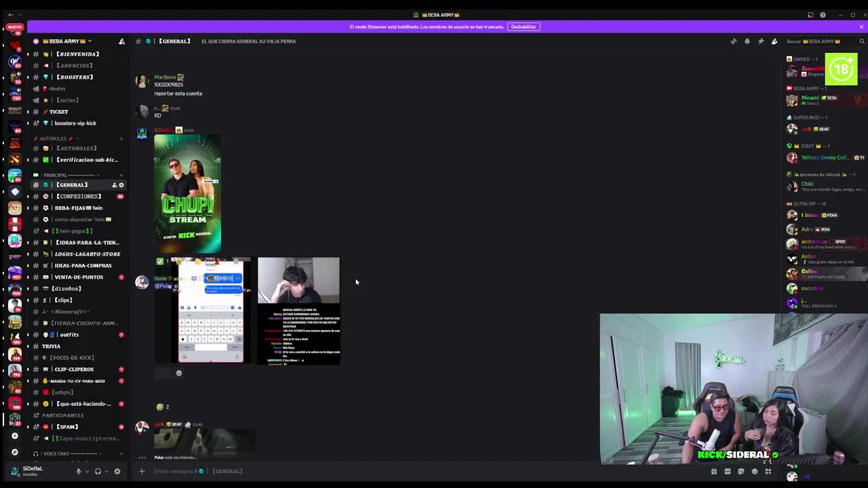Open the Threads icon in channel header
The width and height of the screenshot is (868, 488).
click(x=733, y=41)
